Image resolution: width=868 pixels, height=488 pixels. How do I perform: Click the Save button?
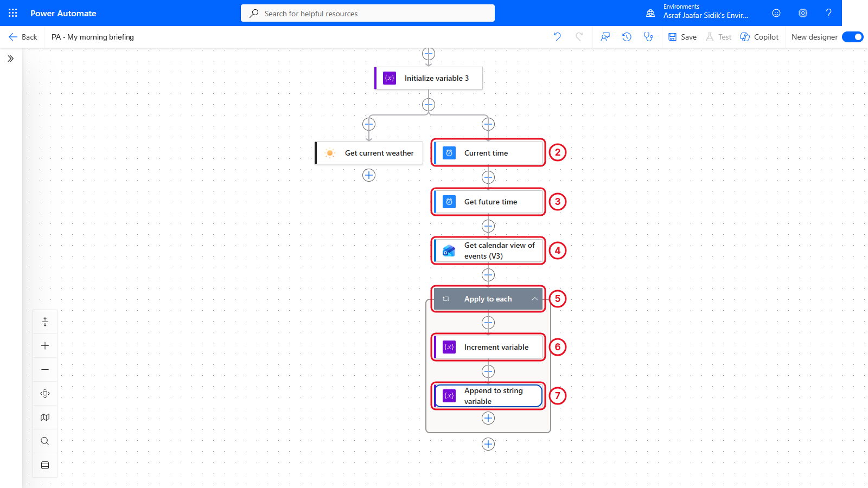coord(682,37)
